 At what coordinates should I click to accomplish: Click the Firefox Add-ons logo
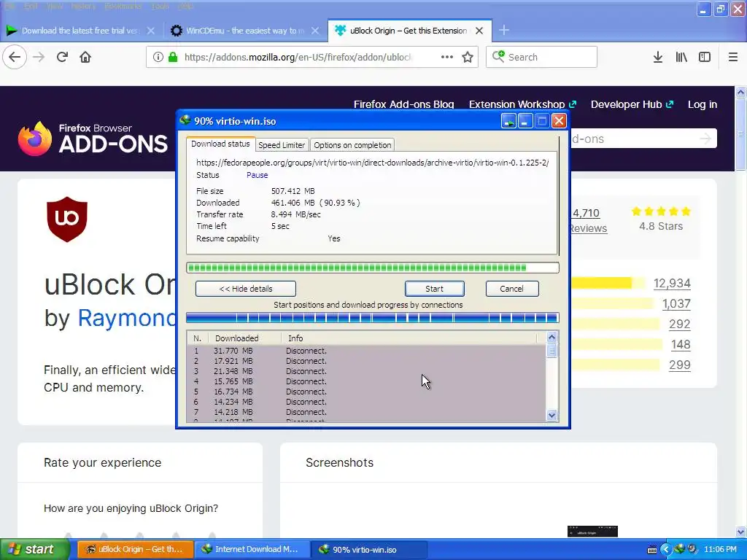pyautogui.click(x=93, y=139)
